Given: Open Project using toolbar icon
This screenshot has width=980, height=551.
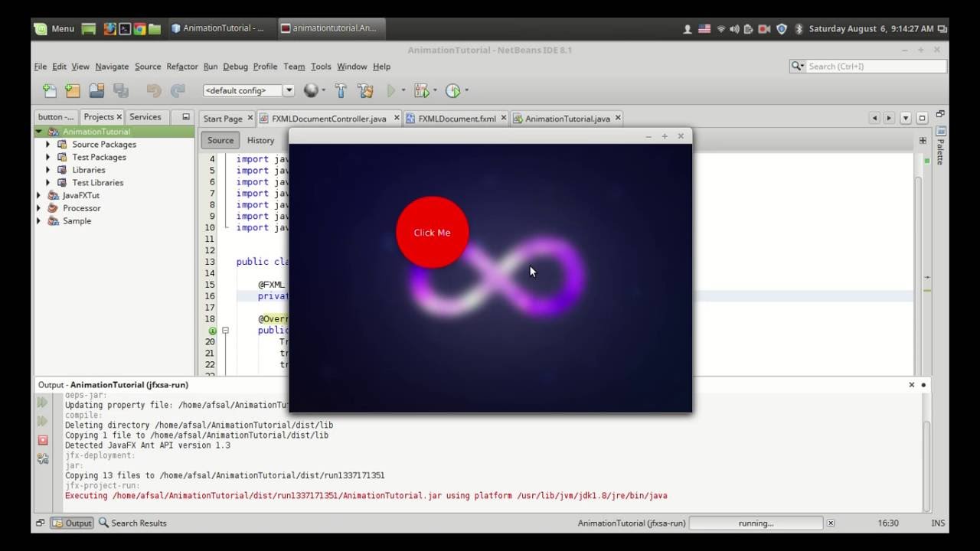Looking at the screenshot, I should 96,90.
